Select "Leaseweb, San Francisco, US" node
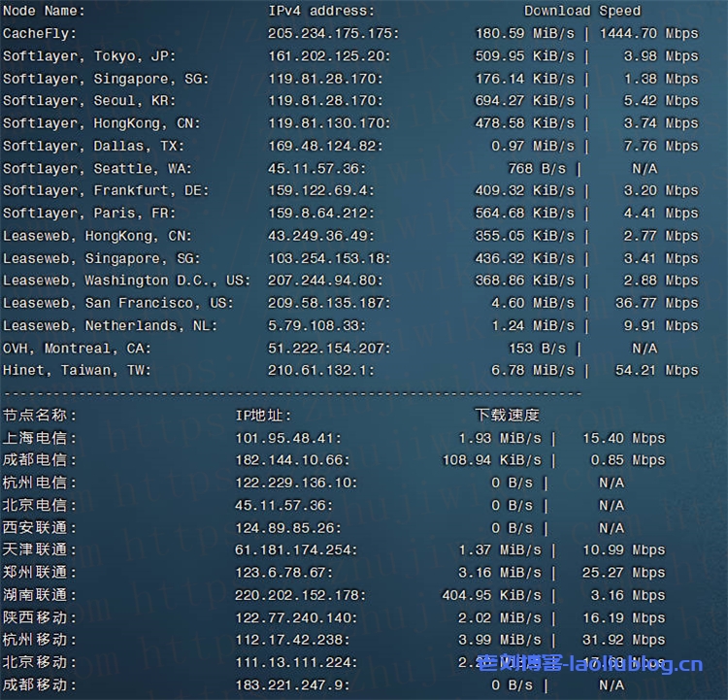This screenshot has height=700, width=728. [118, 303]
